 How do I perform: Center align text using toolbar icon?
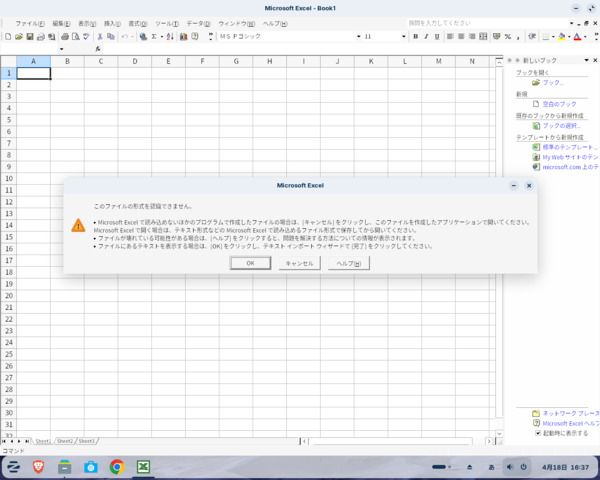point(461,36)
